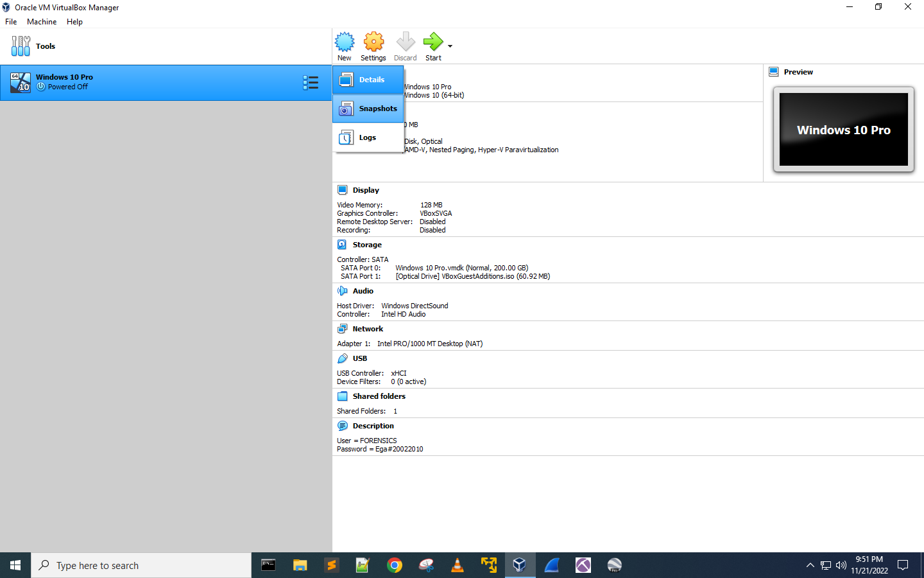Open the Description section header link
Viewport: 924px width, 578px height.
[373, 426]
